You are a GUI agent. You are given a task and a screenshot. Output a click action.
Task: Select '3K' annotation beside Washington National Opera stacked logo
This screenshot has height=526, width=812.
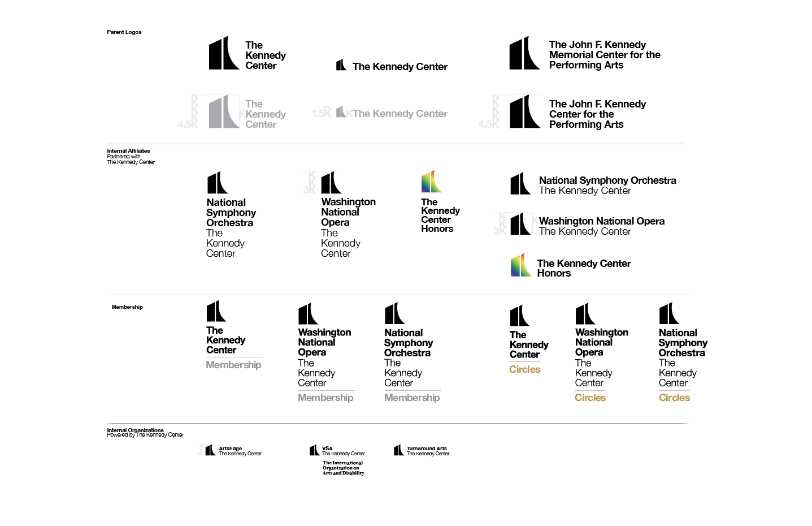tap(309, 189)
